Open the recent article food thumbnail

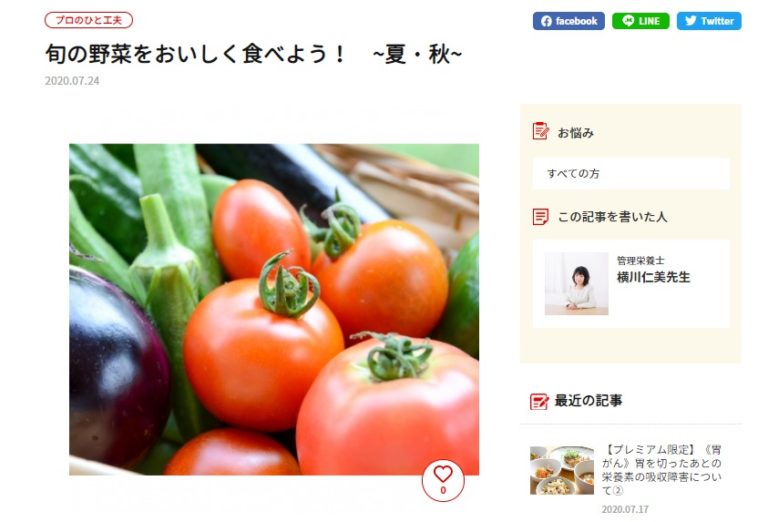562,470
